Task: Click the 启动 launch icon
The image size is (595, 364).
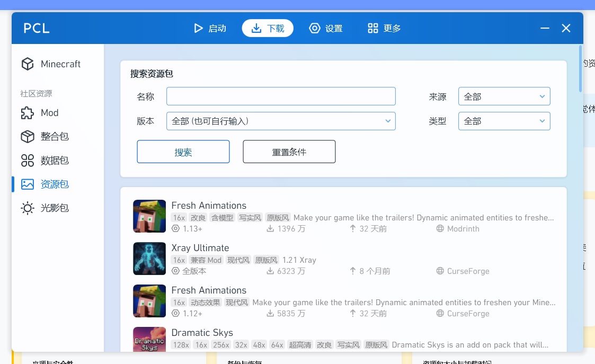Action: [199, 28]
